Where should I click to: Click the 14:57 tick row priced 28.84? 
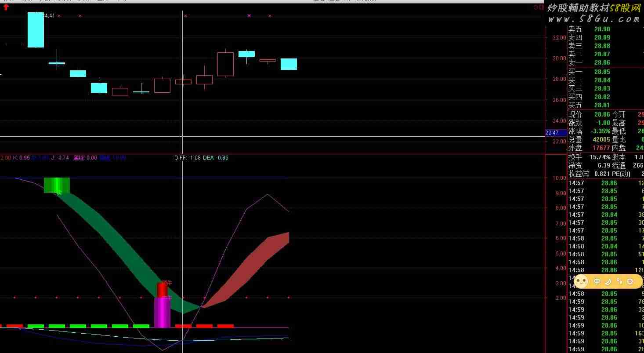tap(605, 215)
